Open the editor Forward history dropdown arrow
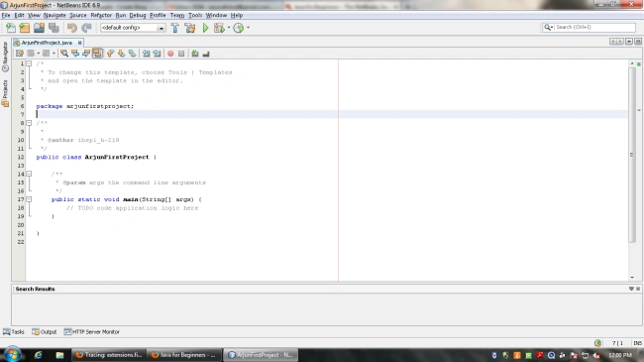Viewport: 644px width, 362px height. [54, 54]
